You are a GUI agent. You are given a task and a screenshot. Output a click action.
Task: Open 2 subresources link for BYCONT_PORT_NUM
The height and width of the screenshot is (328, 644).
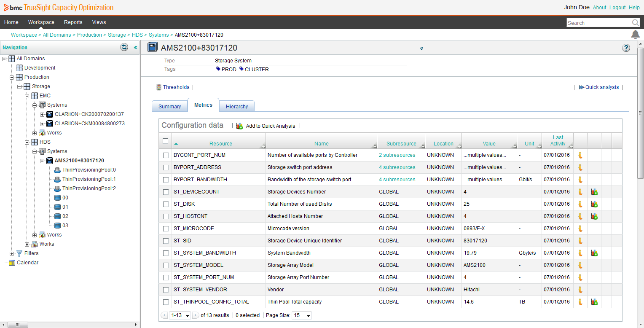pyautogui.click(x=397, y=155)
